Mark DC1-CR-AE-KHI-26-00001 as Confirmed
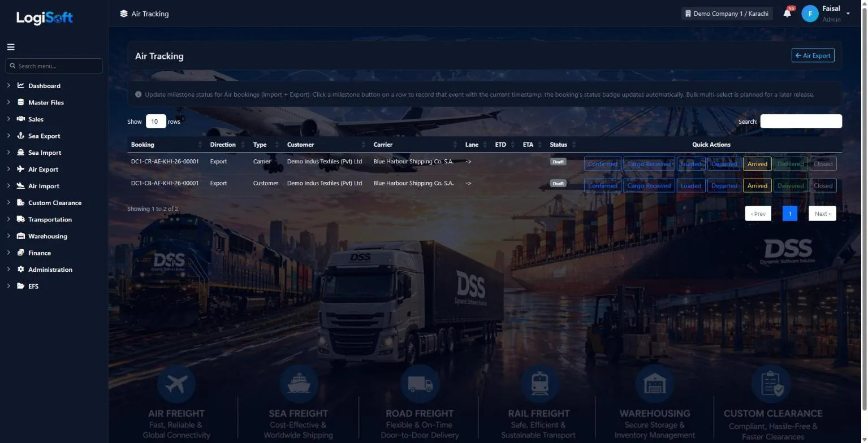 tap(602, 164)
